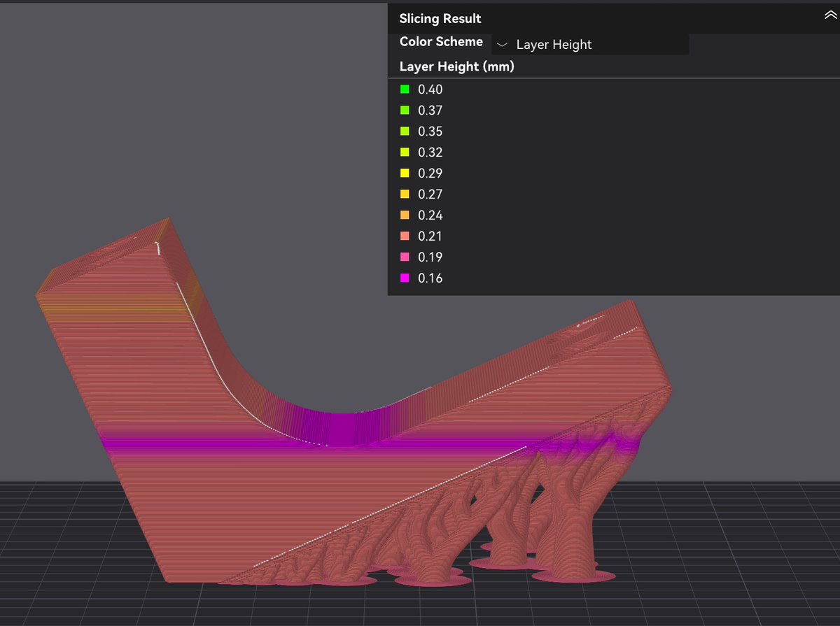Click the 0.29 yellow swatch
This screenshot has width=840, height=626.
pos(405,173)
